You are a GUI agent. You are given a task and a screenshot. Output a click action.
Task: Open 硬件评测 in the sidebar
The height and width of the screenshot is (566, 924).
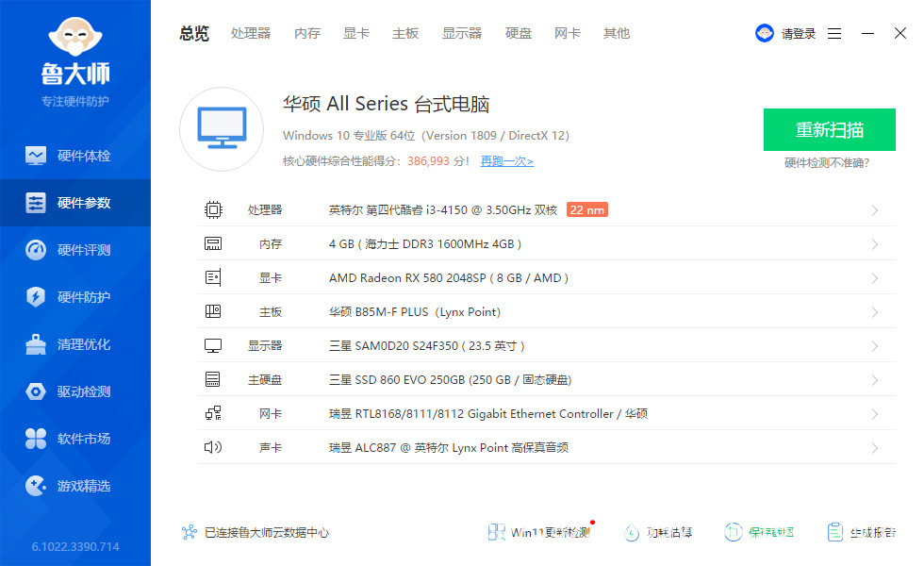click(75, 250)
